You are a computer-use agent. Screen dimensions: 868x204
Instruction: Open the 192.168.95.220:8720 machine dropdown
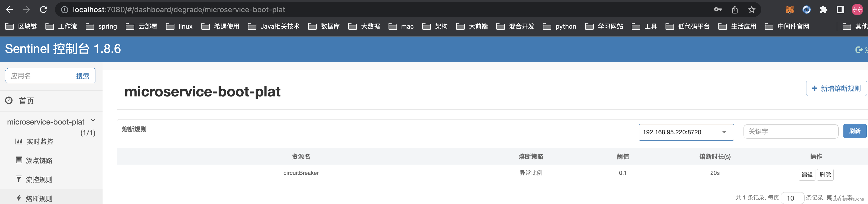coord(686,132)
